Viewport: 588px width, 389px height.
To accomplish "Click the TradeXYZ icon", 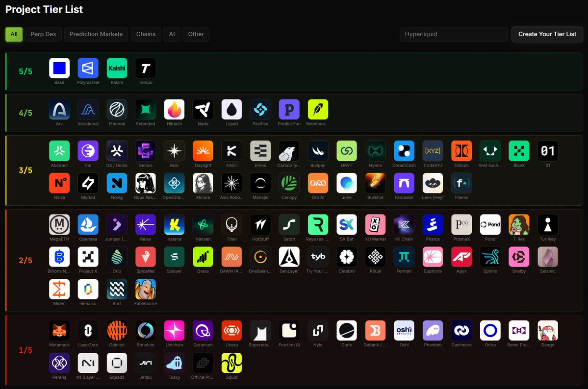I will pyautogui.click(x=433, y=151).
